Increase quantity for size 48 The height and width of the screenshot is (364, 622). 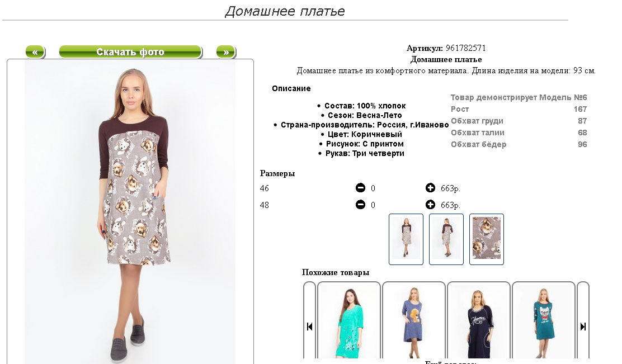(430, 205)
